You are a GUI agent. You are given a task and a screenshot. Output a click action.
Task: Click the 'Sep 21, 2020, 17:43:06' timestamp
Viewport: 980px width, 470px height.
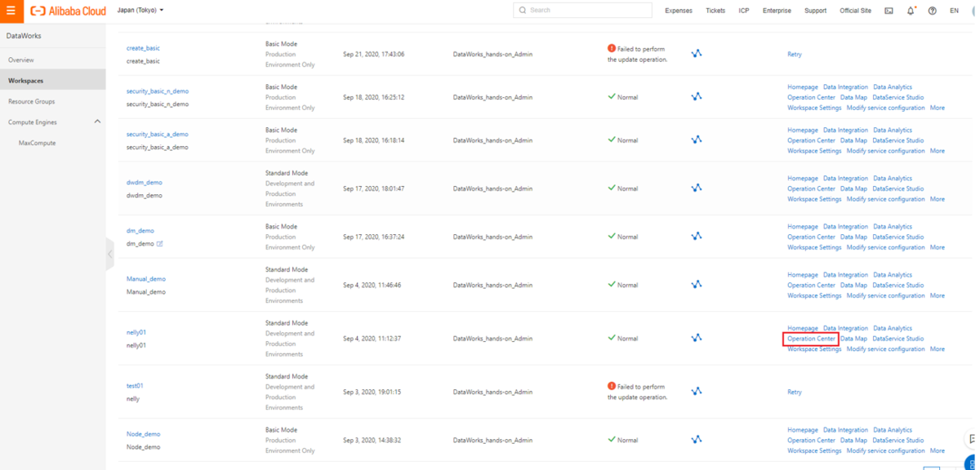pos(373,54)
